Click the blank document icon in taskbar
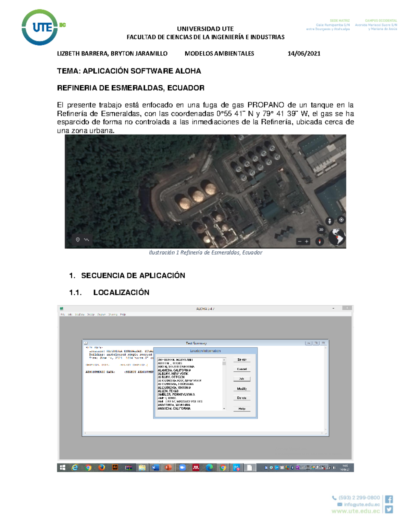This screenshot has width=411, height=532. point(250,468)
